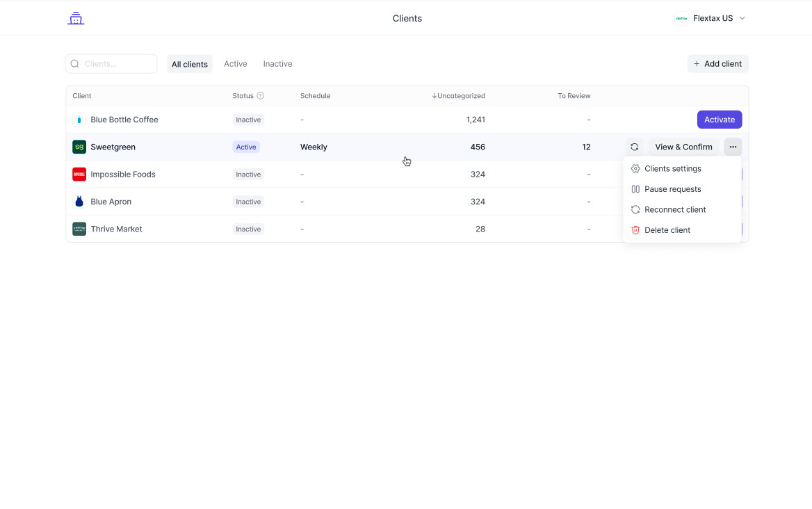The height and width of the screenshot is (509, 812).
Task: Click the Sweetgreen Active status badge
Action: coord(246,147)
